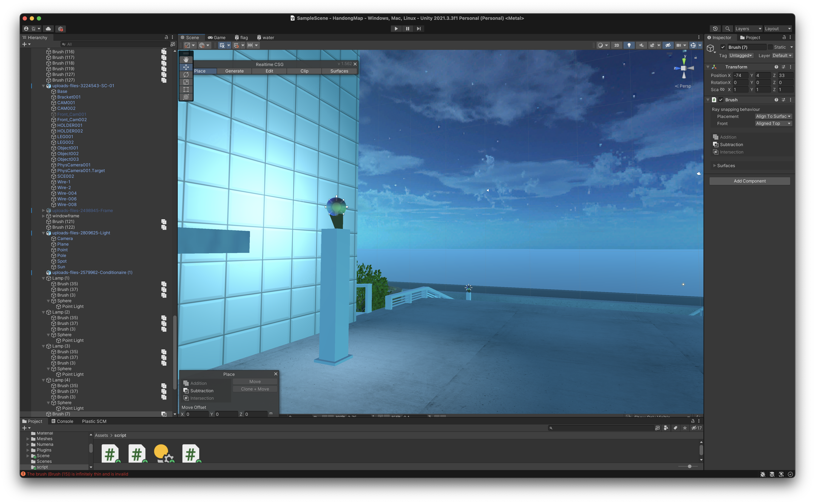Select the Rotate tool in scene toolbar
815x504 pixels.
[x=186, y=75]
